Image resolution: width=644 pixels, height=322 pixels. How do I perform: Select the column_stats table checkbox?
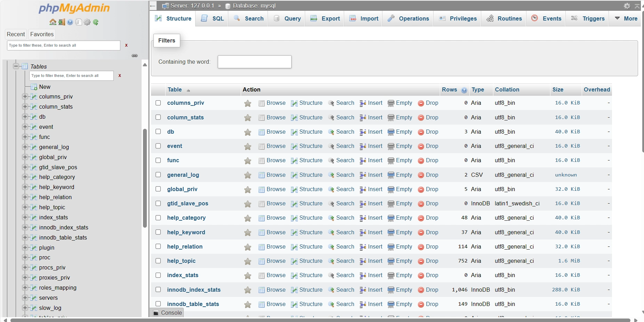[158, 117]
